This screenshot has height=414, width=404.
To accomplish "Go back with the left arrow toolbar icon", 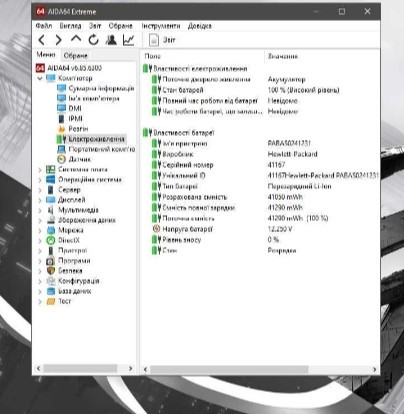I will [42, 40].
